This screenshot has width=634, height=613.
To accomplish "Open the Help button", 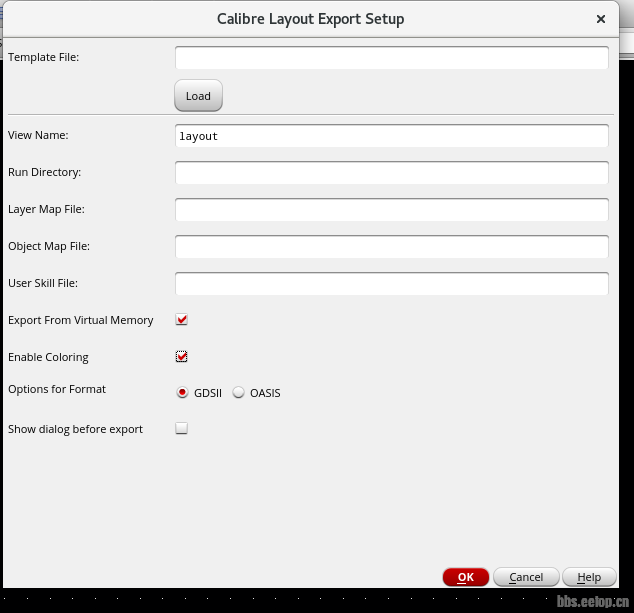I will pos(589,577).
